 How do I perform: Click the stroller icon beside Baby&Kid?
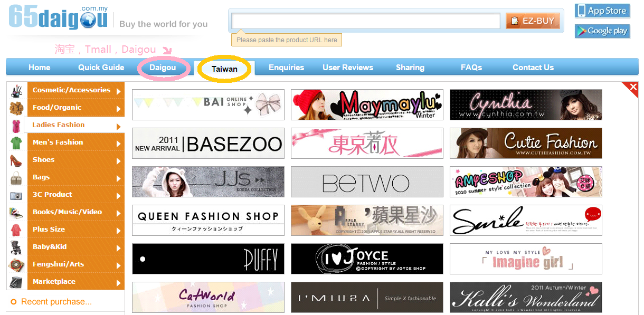(x=16, y=247)
